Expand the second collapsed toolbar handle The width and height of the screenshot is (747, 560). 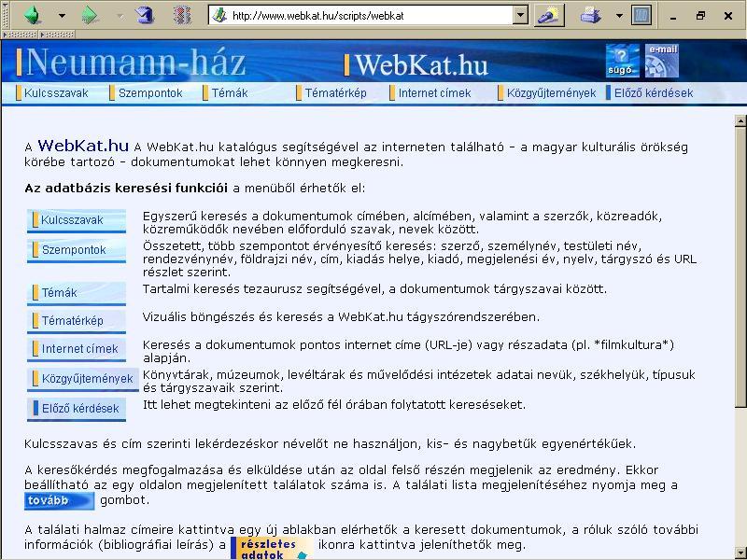(56, 35)
